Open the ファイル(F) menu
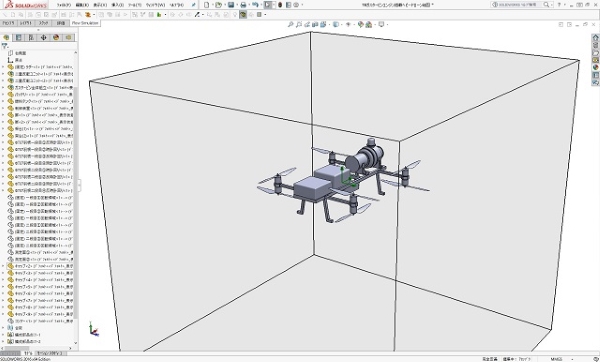This screenshot has height=362, width=600. point(64,5)
